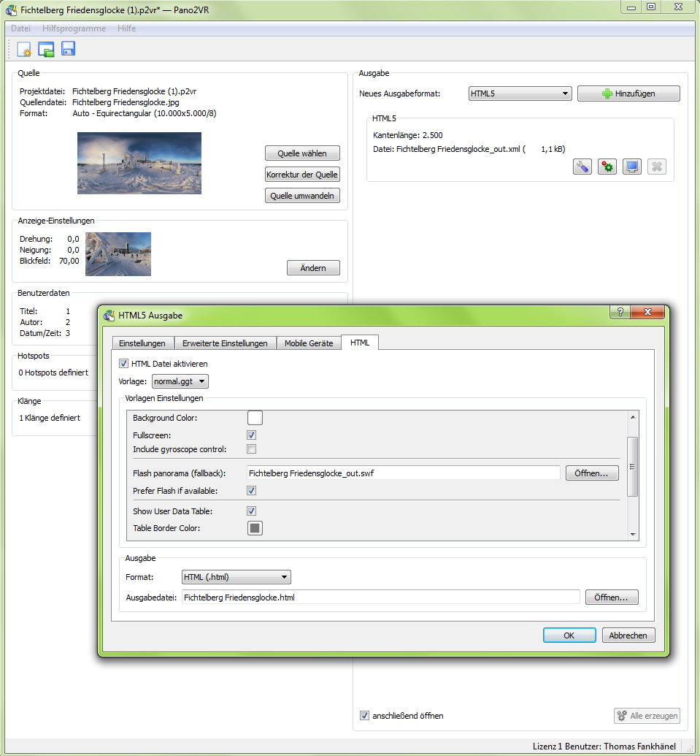Screen dimensions: 700x756
Task: Click the OK button in the dialog
Action: pyautogui.click(x=569, y=635)
